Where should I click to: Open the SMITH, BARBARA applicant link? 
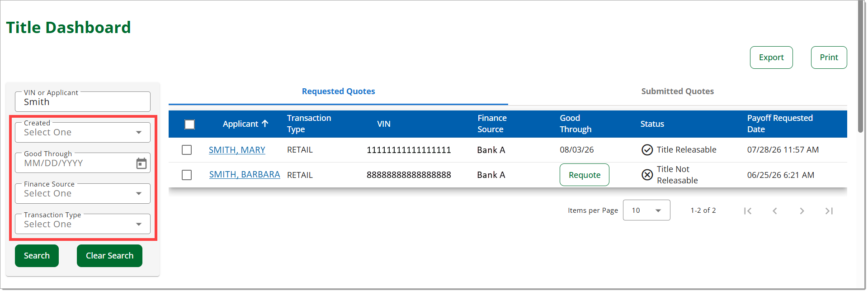pos(245,175)
